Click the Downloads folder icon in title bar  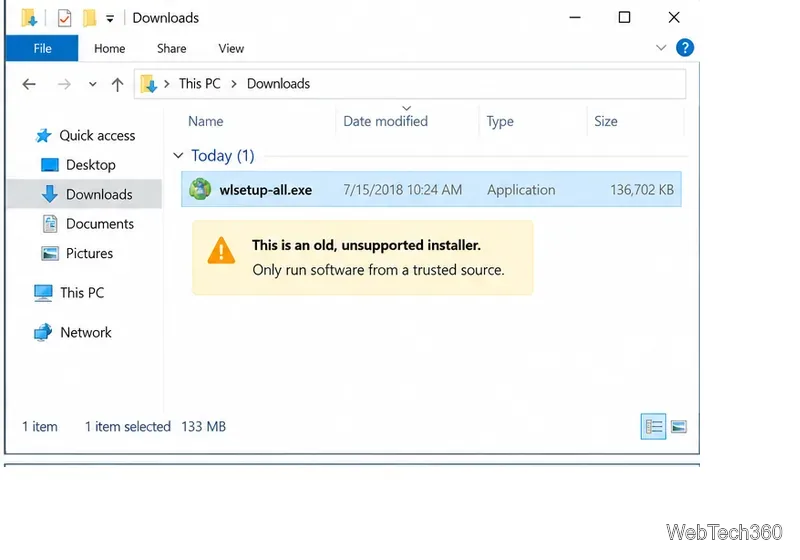pos(30,18)
